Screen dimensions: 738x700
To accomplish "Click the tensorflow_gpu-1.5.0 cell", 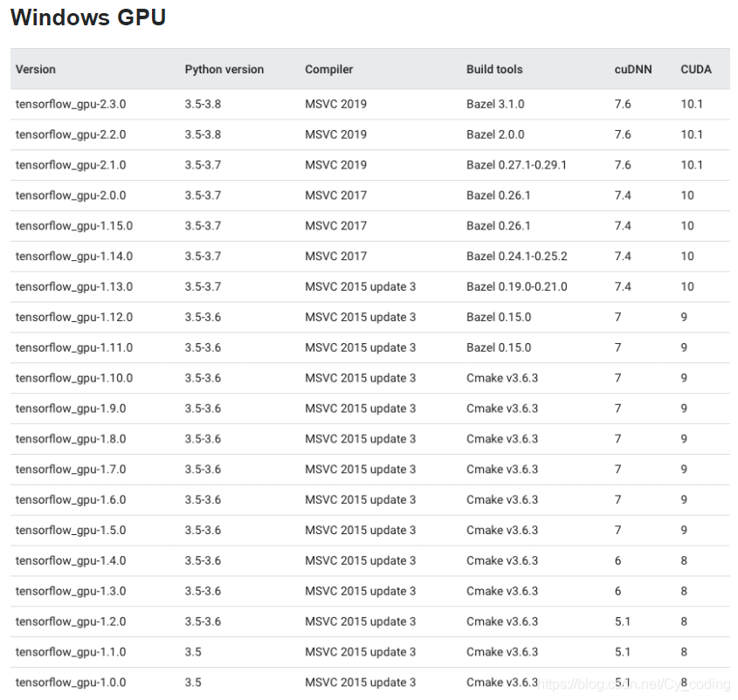I will [71, 530].
